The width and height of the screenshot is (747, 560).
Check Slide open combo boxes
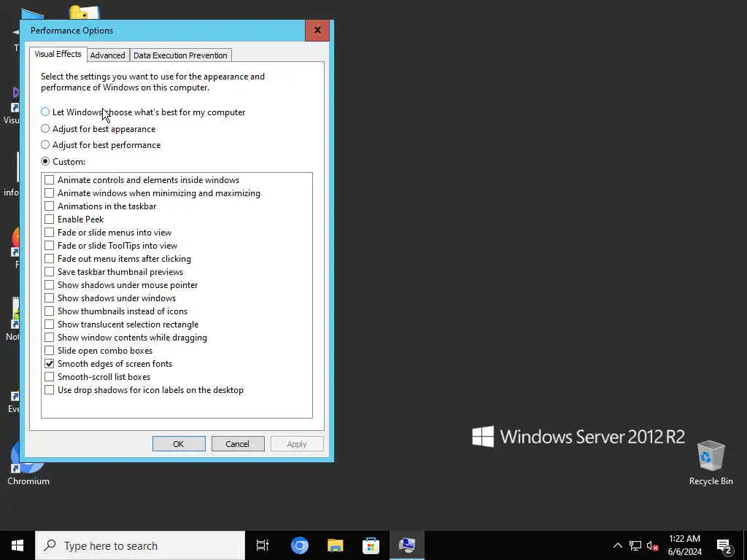49,351
